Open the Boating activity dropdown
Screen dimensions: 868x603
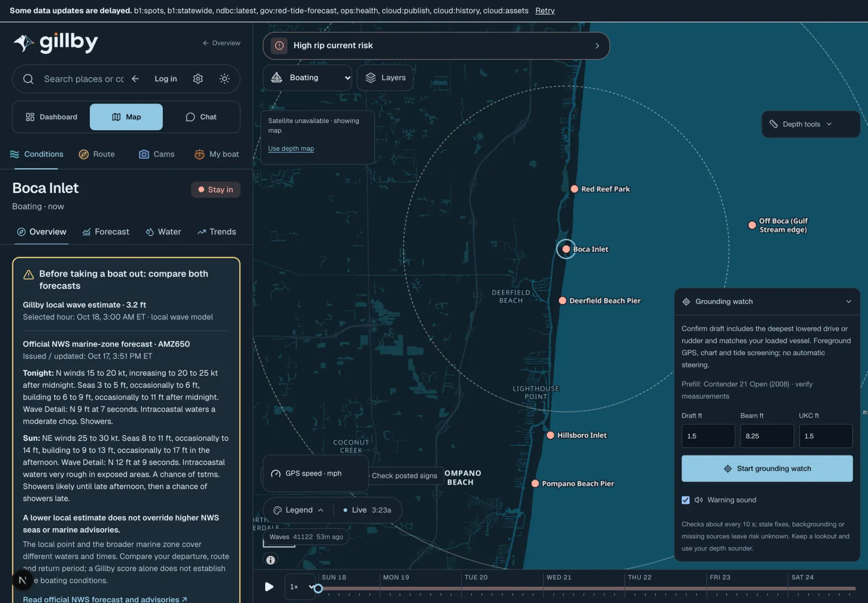pyautogui.click(x=308, y=78)
